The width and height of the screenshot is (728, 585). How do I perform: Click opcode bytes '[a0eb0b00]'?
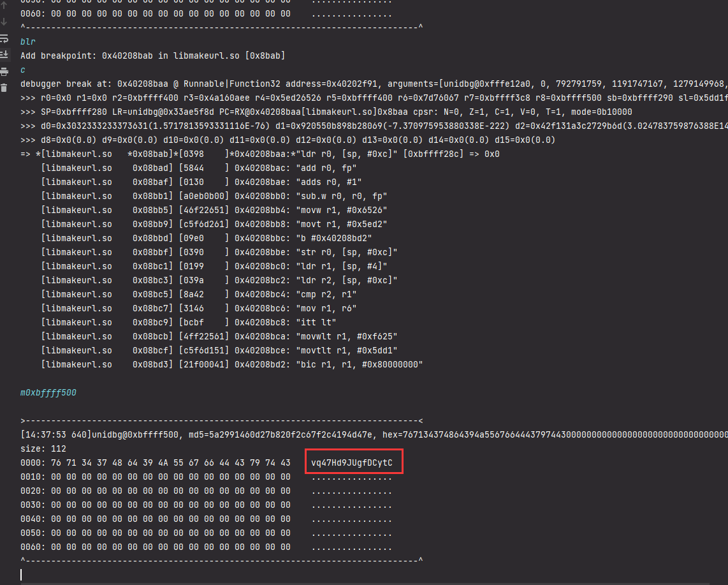click(204, 196)
